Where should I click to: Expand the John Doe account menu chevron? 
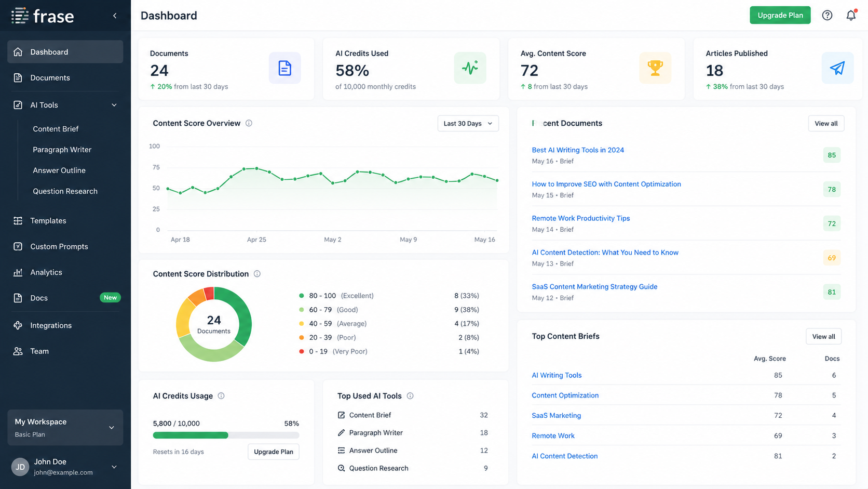tap(114, 467)
